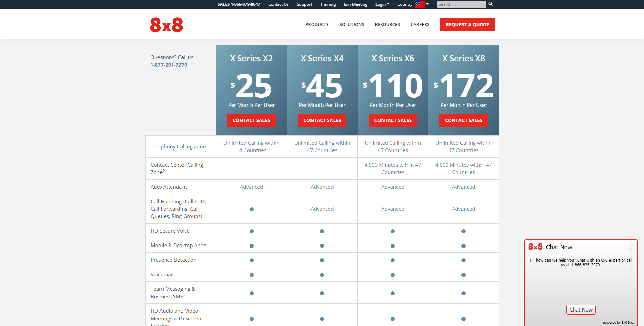Click the Voicemail row label

point(162,274)
